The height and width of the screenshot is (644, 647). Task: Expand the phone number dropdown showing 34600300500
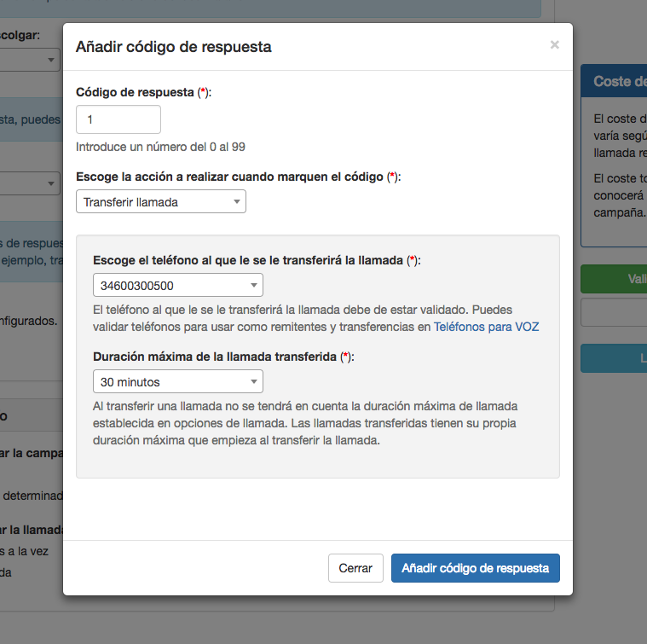tap(177, 285)
